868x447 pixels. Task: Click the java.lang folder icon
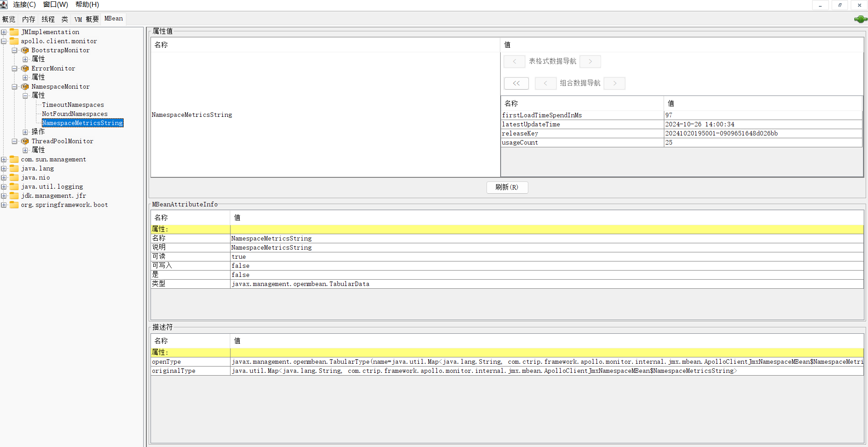coord(14,168)
